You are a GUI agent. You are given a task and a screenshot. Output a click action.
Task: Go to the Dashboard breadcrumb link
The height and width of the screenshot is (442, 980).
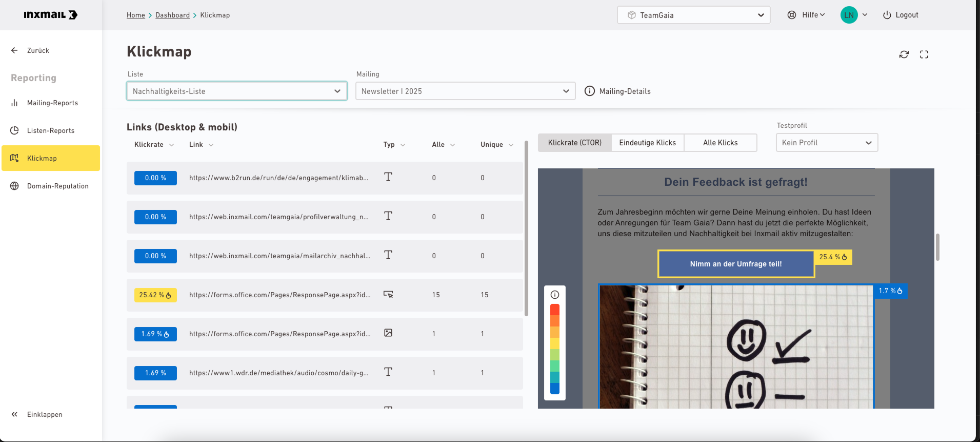coord(172,15)
